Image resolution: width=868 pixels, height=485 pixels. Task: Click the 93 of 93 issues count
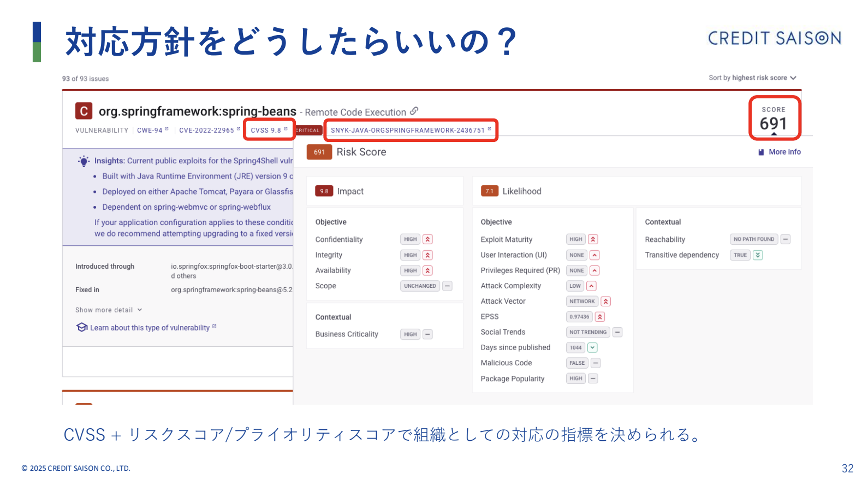coord(85,79)
